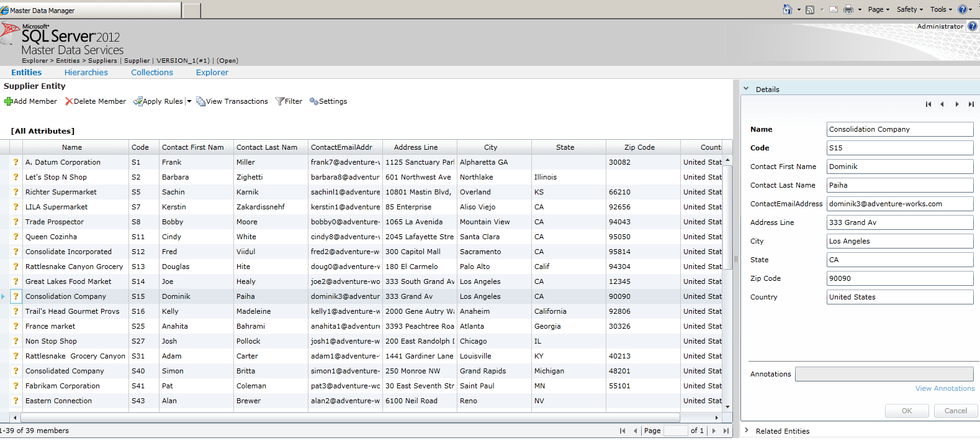The height and width of the screenshot is (443, 980).
Task: Go to next record in Details pane
Action: coord(957,104)
